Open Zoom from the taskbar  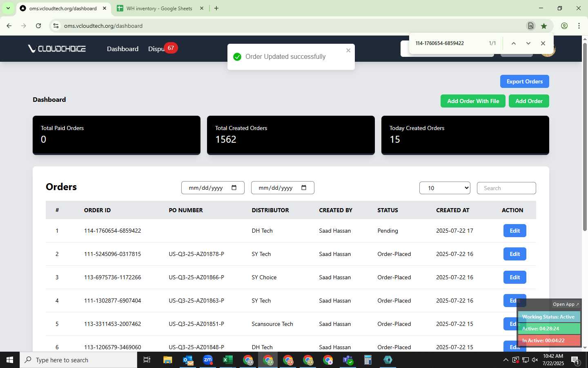pos(208,360)
